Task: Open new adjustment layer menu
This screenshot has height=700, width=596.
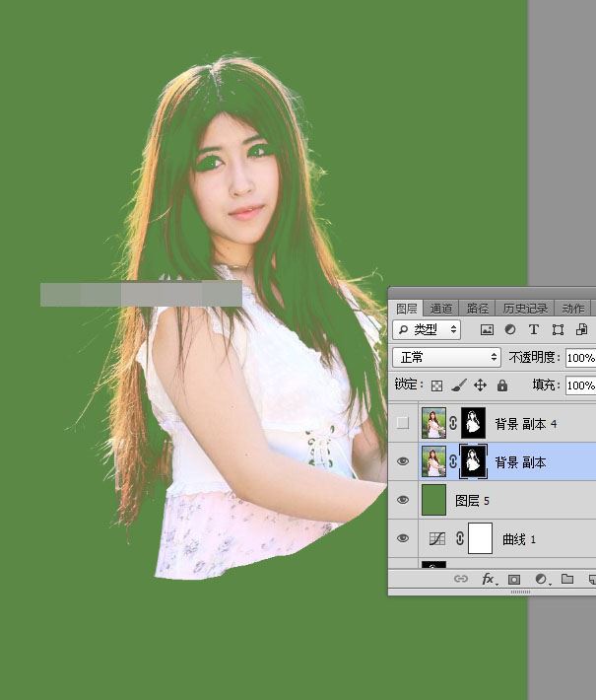Action: [541, 580]
